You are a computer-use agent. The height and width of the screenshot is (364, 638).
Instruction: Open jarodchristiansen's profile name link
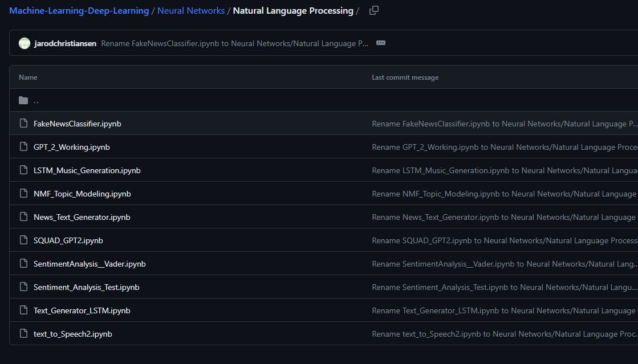click(x=66, y=43)
